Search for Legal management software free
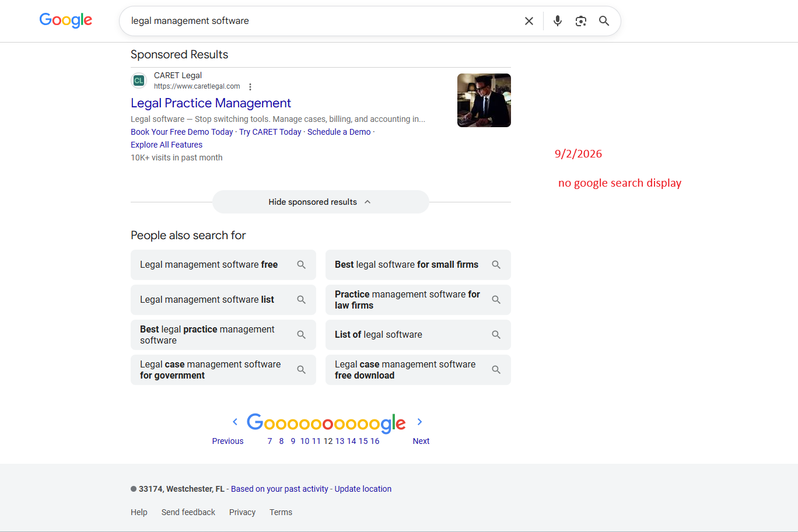 click(223, 265)
